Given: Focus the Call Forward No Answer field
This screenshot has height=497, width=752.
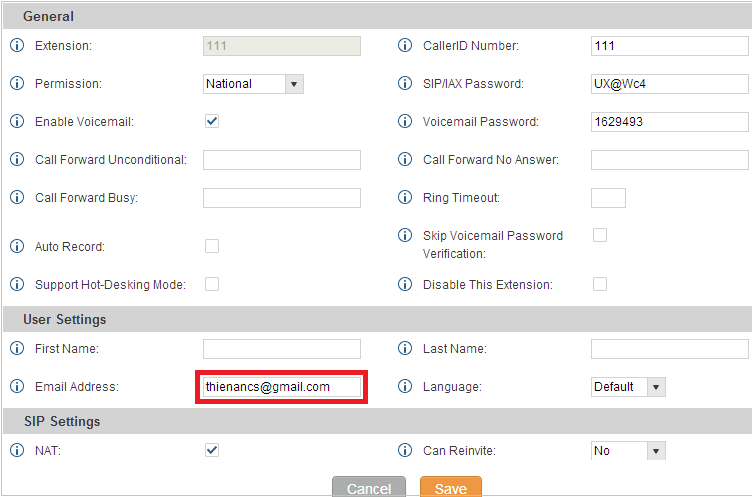Looking at the screenshot, I should pos(670,160).
